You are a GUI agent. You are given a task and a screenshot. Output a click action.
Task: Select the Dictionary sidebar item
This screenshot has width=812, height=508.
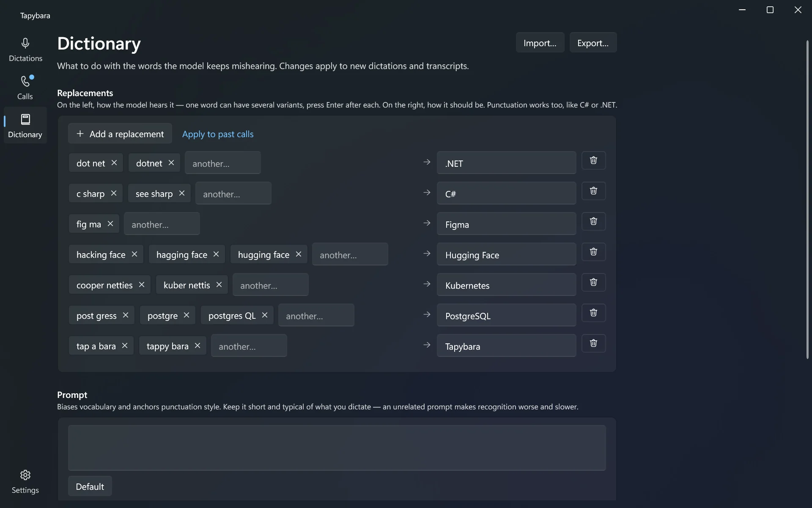[x=25, y=125]
